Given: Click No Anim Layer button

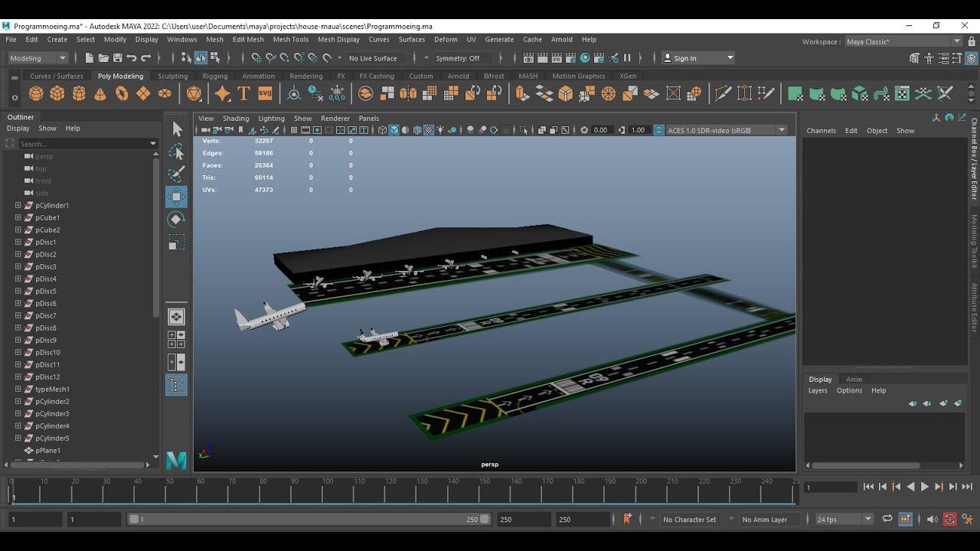Looking at the screenshot, I should 765,520.
